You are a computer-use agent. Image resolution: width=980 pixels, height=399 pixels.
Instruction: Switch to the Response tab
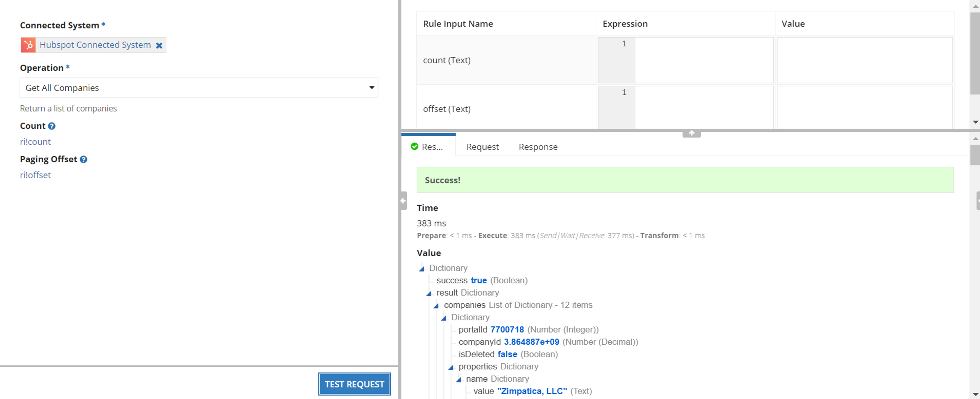pyautogui.click(x=538, y=147)
